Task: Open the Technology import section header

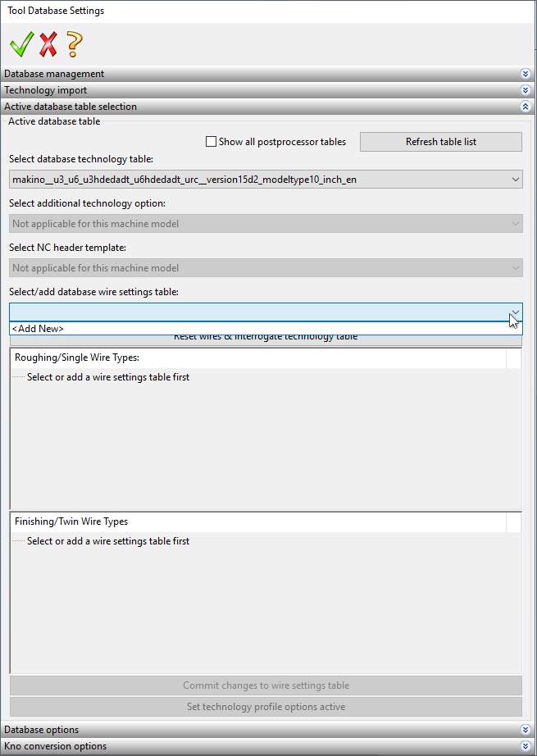Action: click(267, 90)
